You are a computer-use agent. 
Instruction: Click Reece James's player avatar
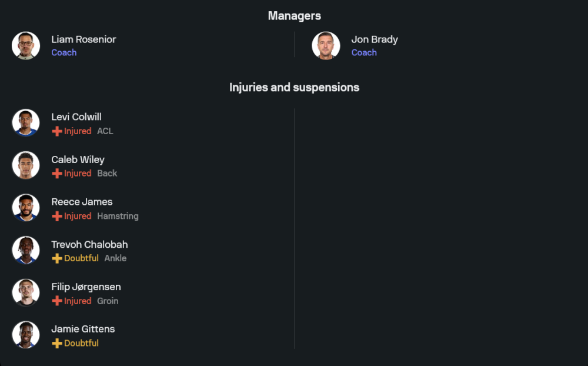point(26,208)
